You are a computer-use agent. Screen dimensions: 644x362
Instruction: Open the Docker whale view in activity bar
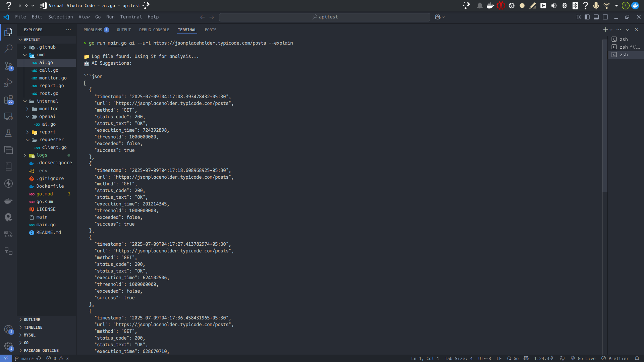(8, 200)
